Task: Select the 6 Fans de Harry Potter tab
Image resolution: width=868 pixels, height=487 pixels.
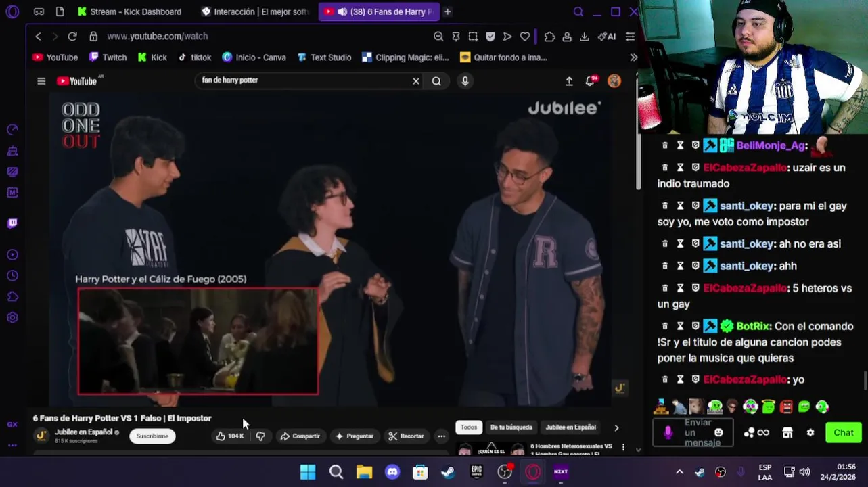Action: (x=379, y=11)
